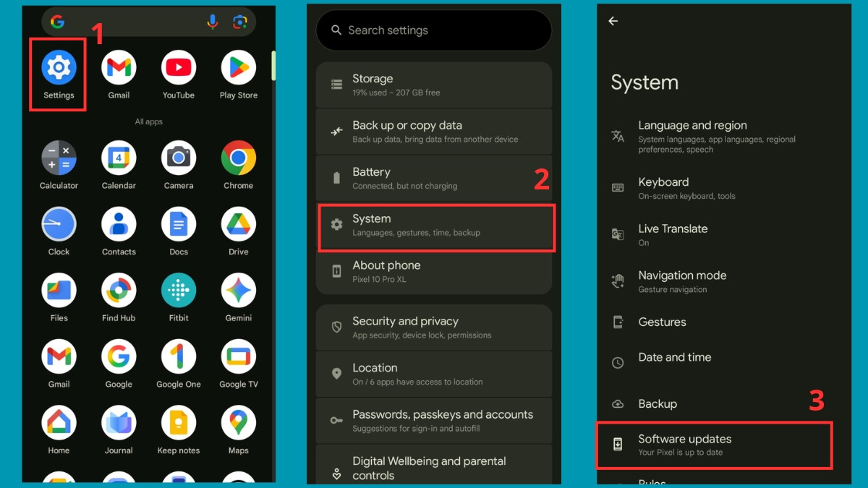Select System in the settings list

point(434,225)
